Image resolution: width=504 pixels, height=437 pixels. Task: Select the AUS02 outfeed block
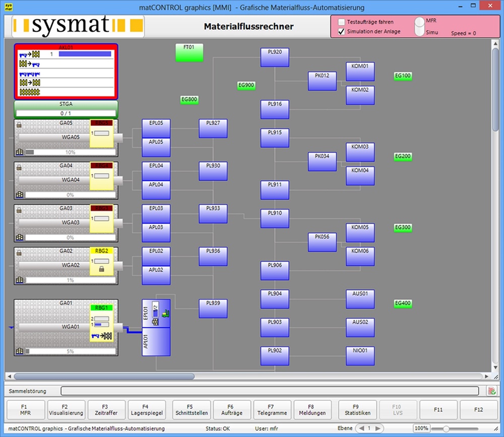(360, 328)
